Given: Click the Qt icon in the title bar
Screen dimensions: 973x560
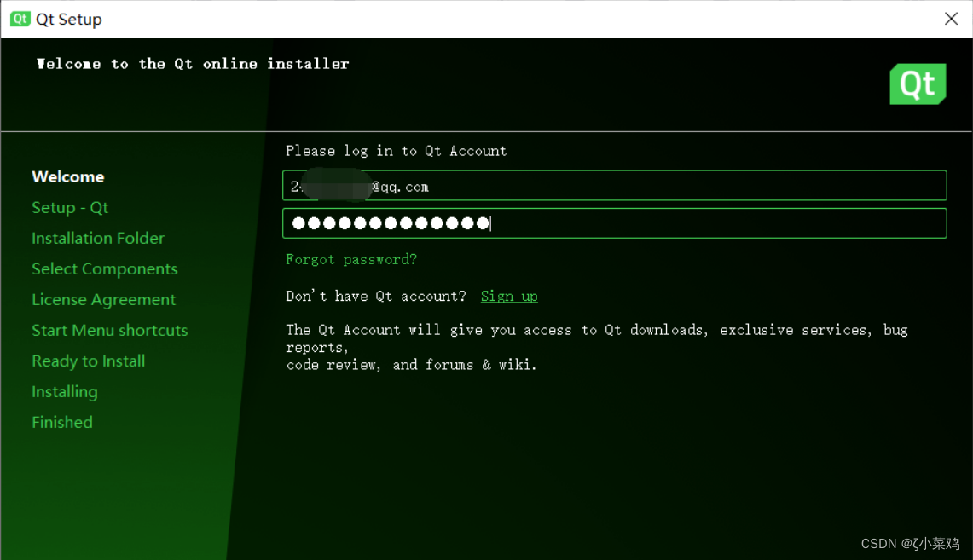Looking at the screenshot, I should tap(20, 19).
